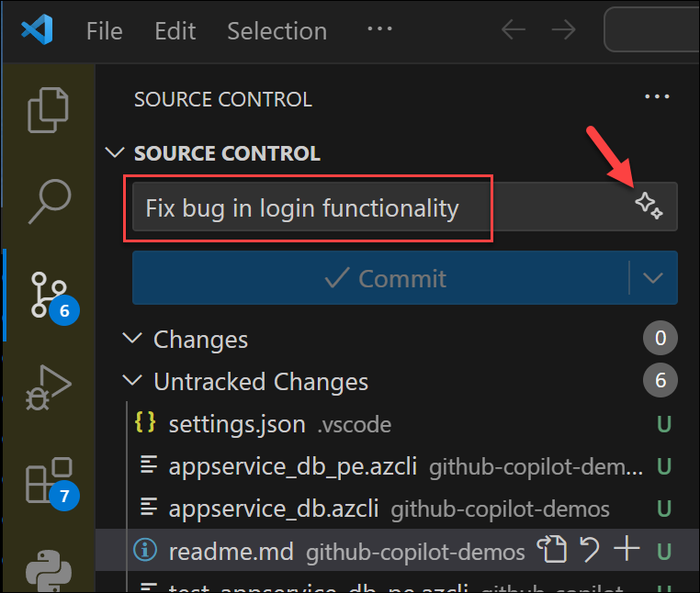Click the VS Code logo icon
The height and width of the screenshot is (593, 700).
coord(38,29)
